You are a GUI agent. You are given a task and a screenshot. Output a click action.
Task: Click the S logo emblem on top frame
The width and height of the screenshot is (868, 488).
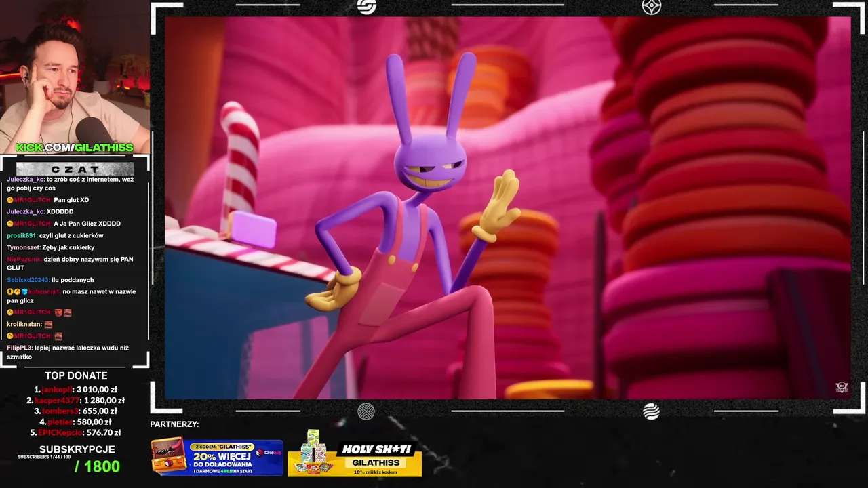[x=366, y=6]
